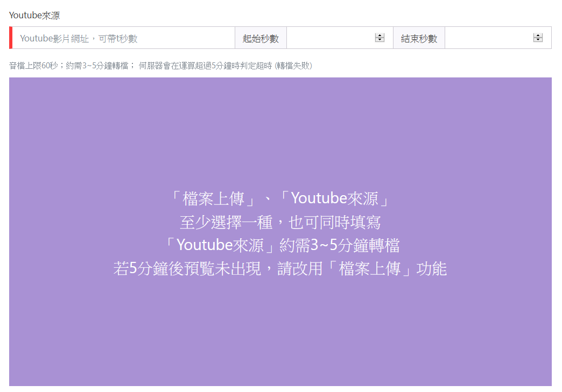This screenshot has height=392, width=562.
Task: Increase 結束秒數 with the up arrow
Action: [538, 35]
